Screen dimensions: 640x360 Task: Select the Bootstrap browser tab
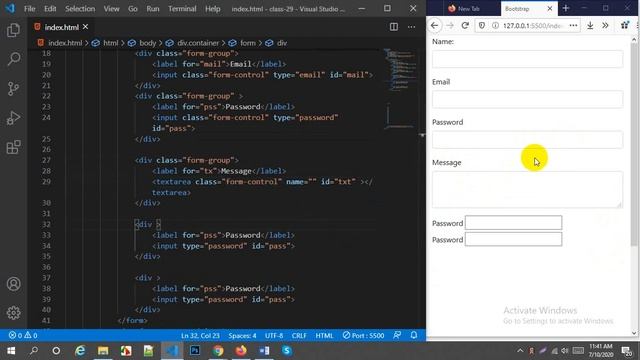517,9
